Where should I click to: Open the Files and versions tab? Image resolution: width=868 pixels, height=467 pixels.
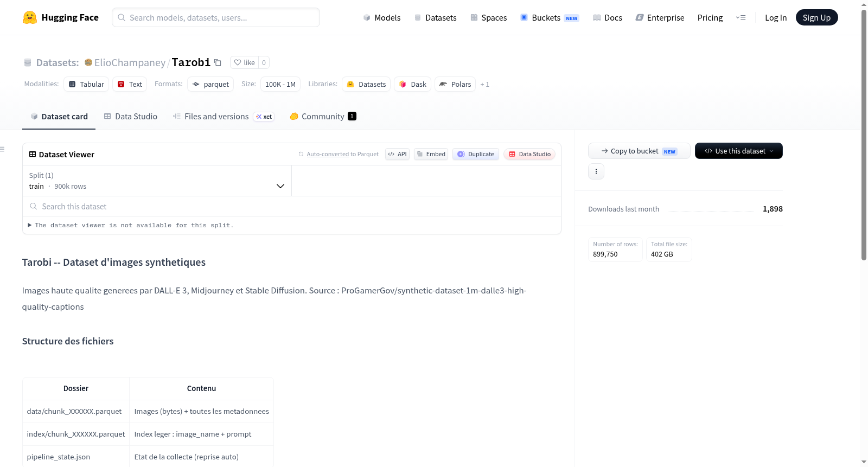pyautogui.click(x=224, y=116)
